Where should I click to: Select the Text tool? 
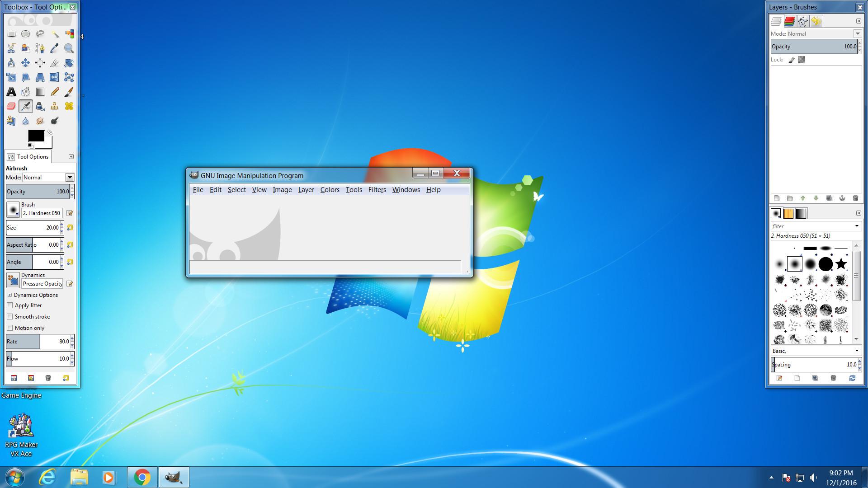coord(11,92)
